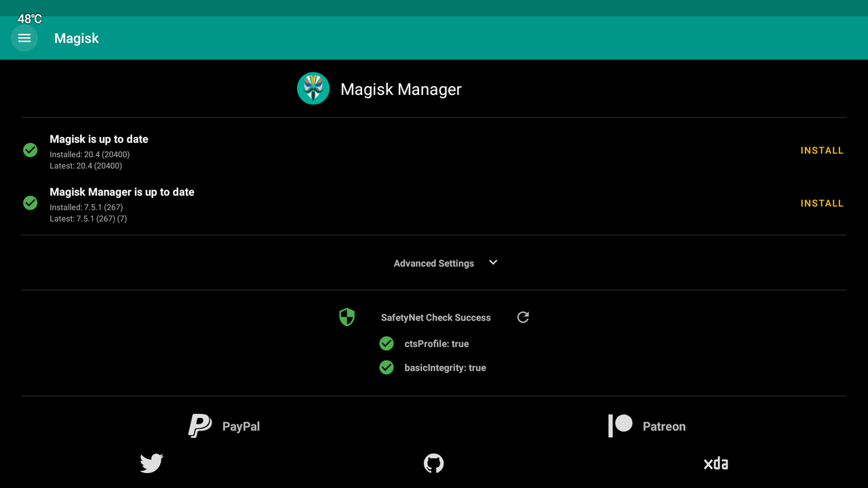The width and height of the screenshot is (868, 488).
Task: Click "SafetyNet Check Success" text
Action: [x=436, y=317]
